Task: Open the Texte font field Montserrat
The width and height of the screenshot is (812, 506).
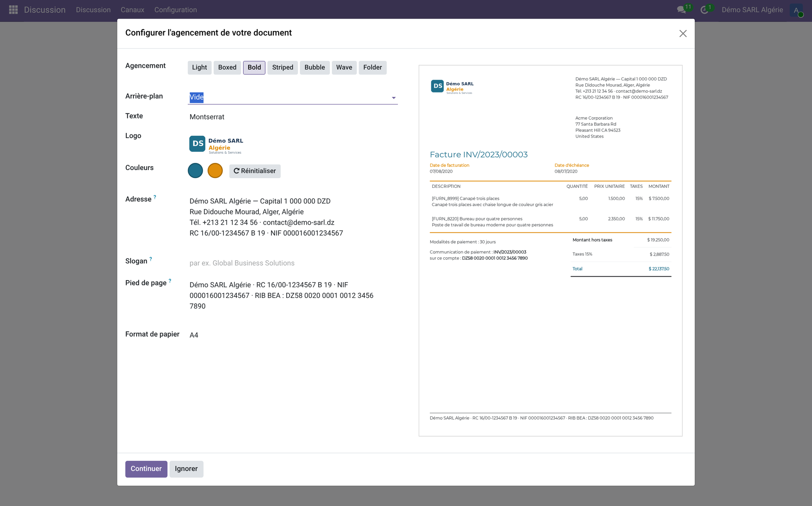Action: (293, 117)
